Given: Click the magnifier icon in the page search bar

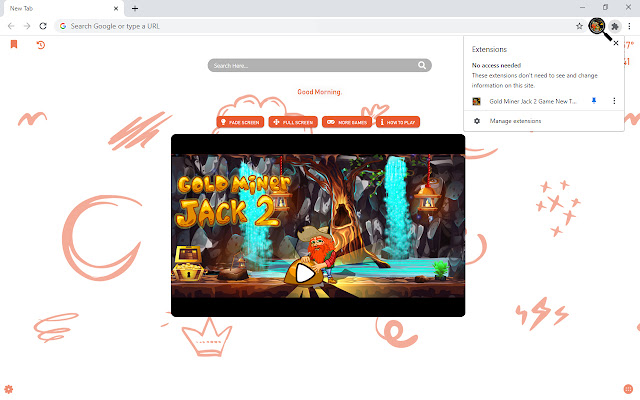Looking at the screenshot, I should [x=422, y=65].
